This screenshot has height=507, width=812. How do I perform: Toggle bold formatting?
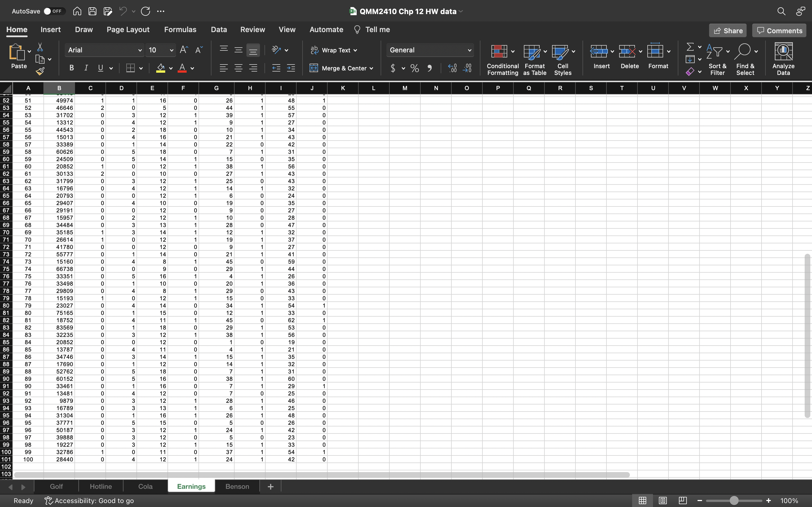[71, 68]
